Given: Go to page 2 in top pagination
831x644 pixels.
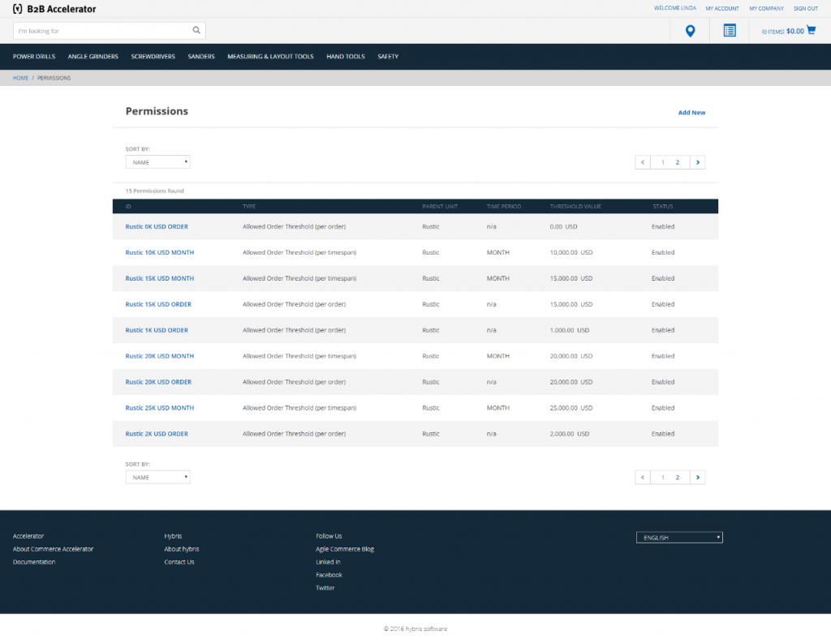Looking at the screenshot, I should tap(678, 162).
